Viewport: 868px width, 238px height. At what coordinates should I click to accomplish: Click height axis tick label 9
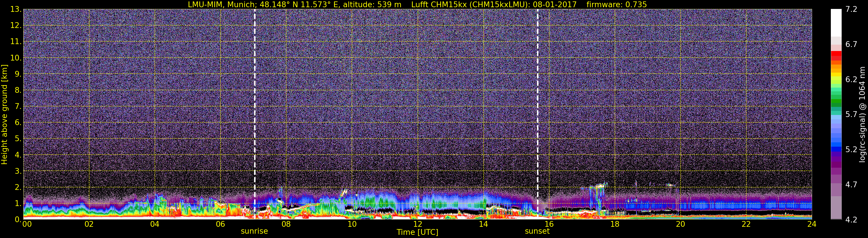18,74
